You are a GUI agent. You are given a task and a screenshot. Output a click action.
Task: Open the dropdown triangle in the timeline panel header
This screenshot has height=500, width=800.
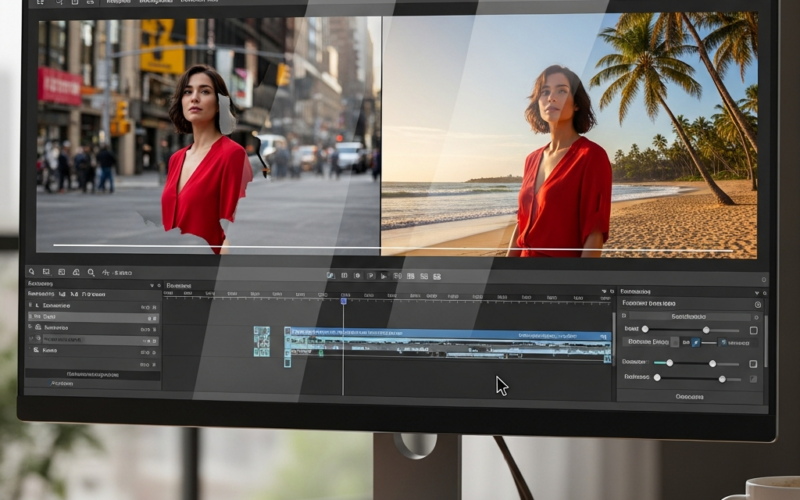(x=605, y=291)
